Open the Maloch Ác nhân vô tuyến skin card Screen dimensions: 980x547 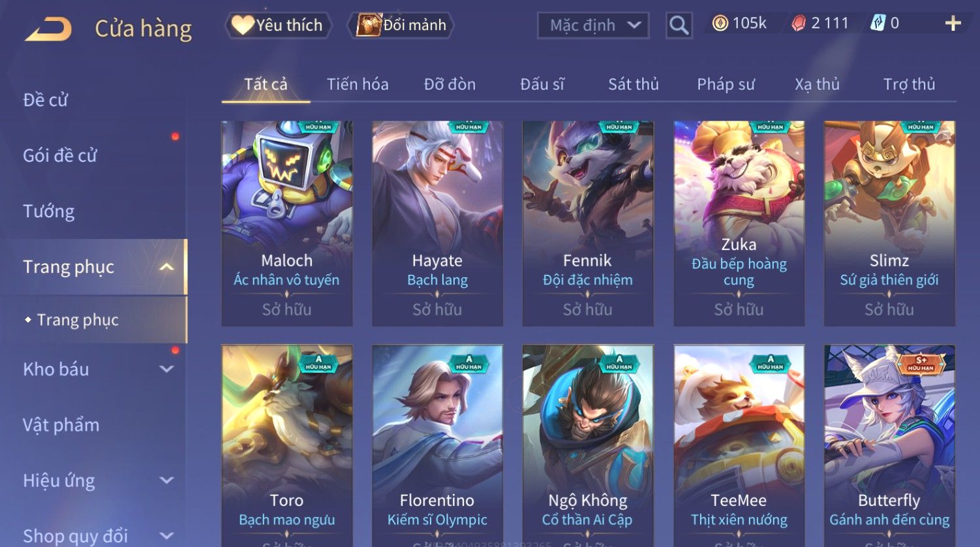point(287,223)
